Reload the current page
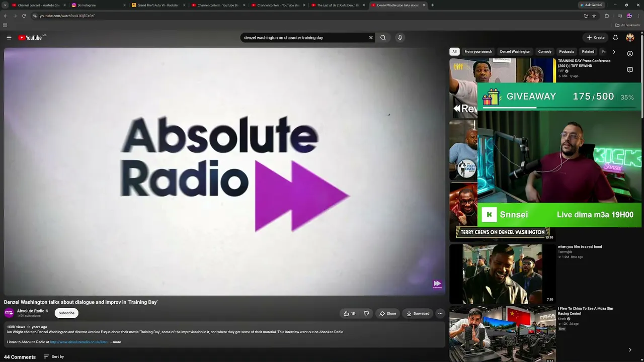 24,16
